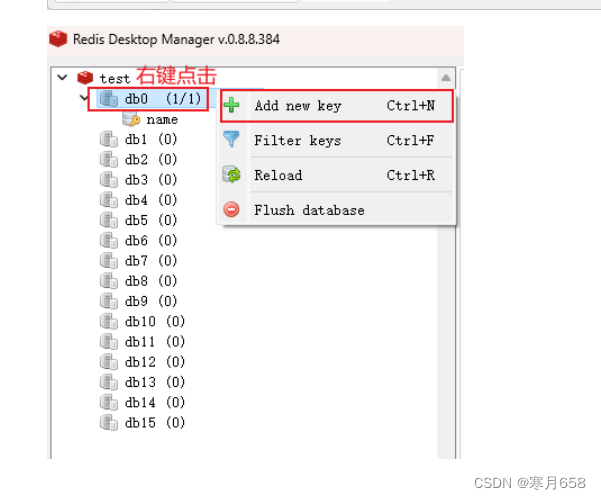This screenshot has height=500, width=601.
Task: Select the 'db1 (0)' label
Action: pyautogui.click(x=151, y=139)
